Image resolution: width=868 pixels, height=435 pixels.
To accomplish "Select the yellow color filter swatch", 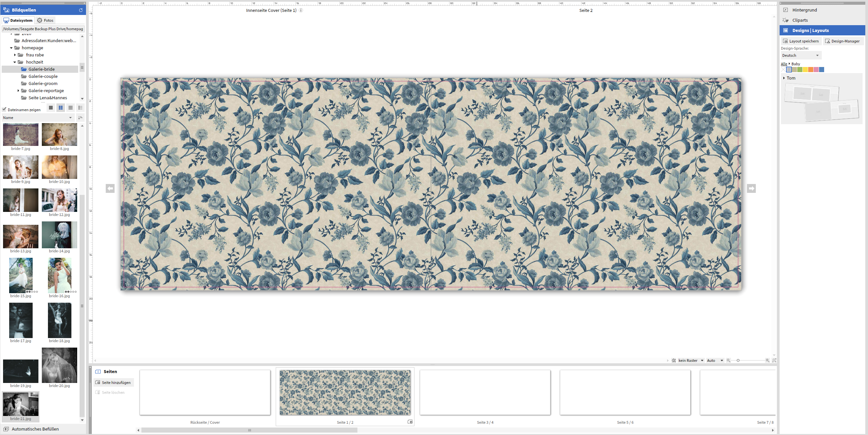I will coord(805,70).
